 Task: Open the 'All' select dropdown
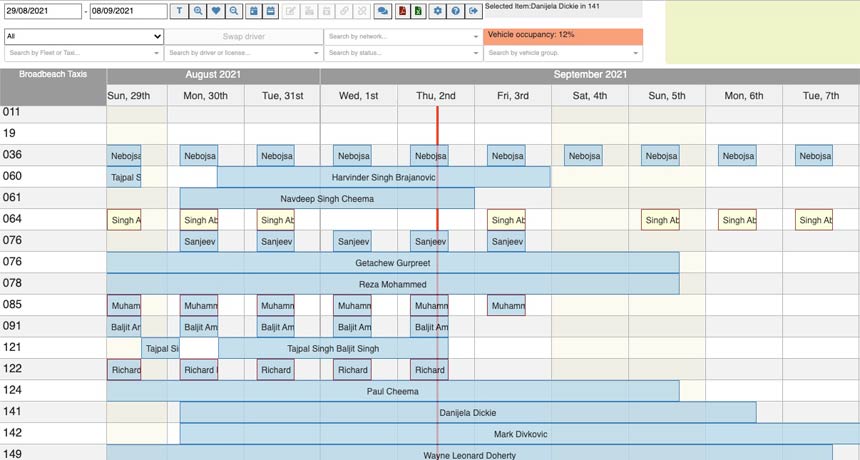coord(83,35)
